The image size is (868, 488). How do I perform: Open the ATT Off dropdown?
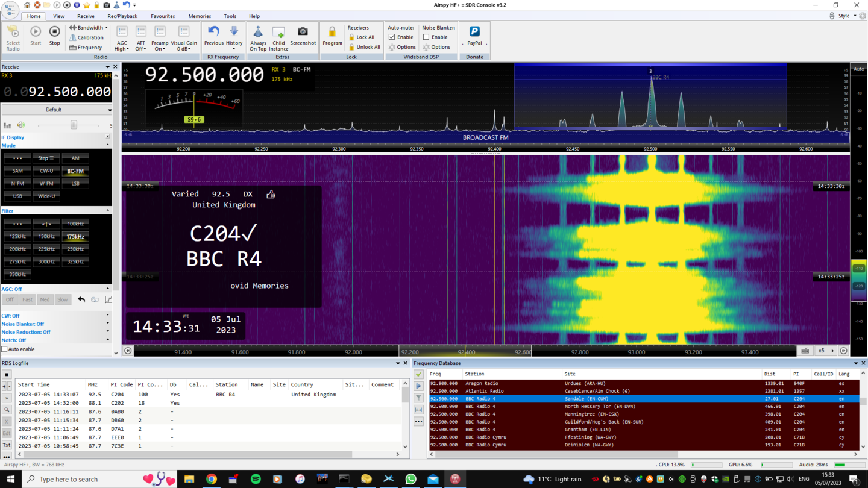(140, 38)
